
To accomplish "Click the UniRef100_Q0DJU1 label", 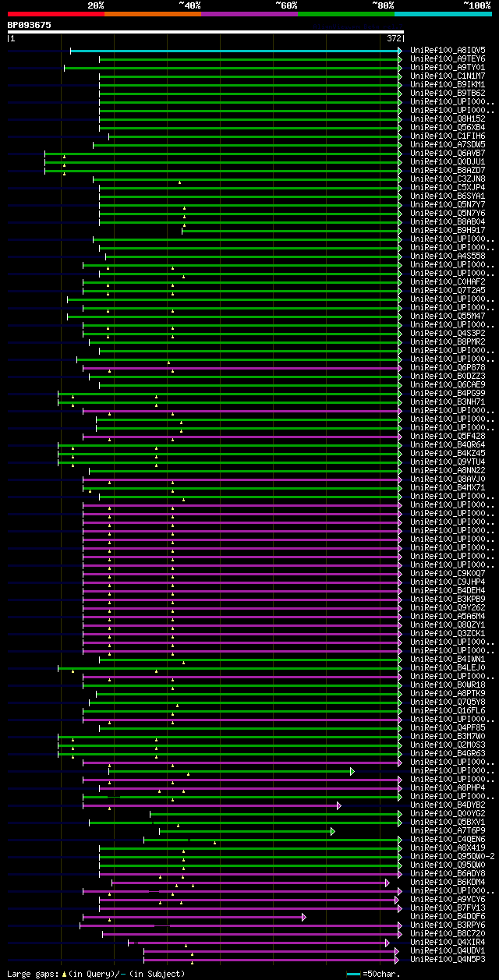I will pos(448,161).
